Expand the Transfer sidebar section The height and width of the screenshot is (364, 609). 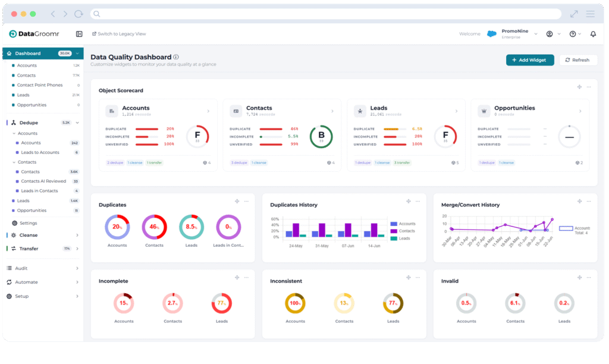pyautogui.click(x=77, y=249)
